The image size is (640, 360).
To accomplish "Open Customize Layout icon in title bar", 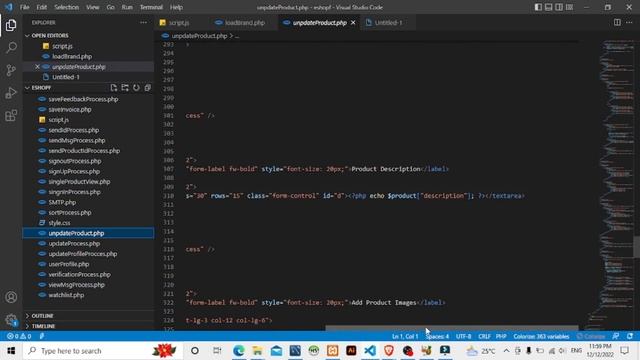I will pos(569,7).
